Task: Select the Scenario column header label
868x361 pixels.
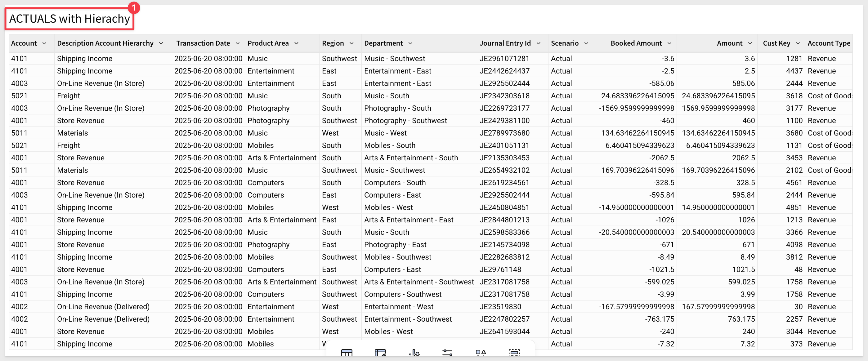Action: 565,43
